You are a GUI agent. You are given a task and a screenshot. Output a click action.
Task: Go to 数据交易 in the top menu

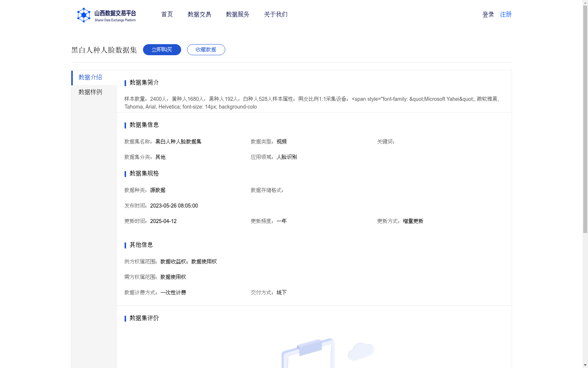(199, 14)
